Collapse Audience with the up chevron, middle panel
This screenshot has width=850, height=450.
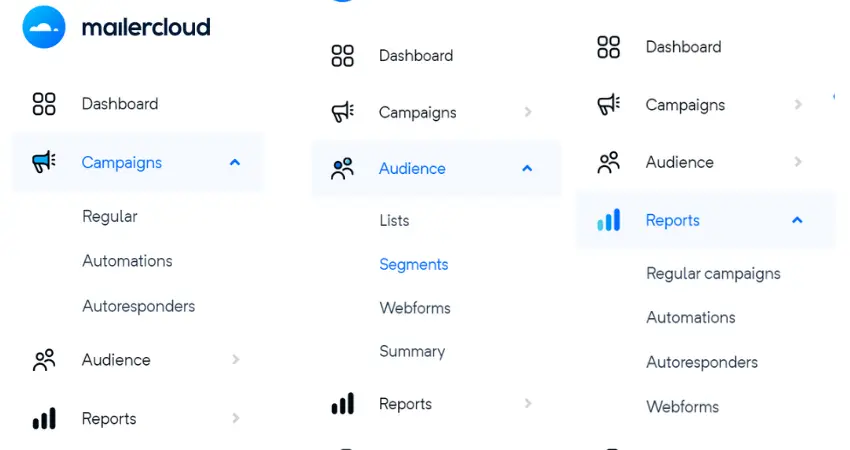[527, 169]
